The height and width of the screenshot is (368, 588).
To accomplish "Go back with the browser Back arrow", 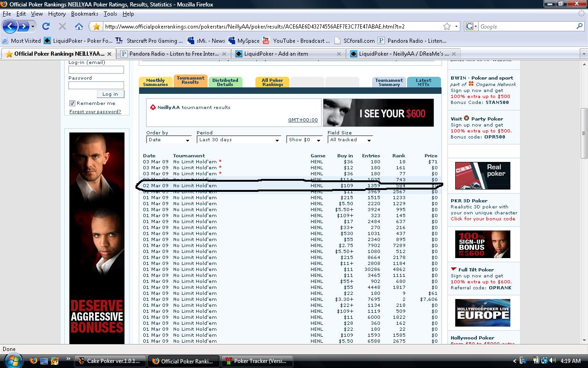I will click(x=10, y=26).
